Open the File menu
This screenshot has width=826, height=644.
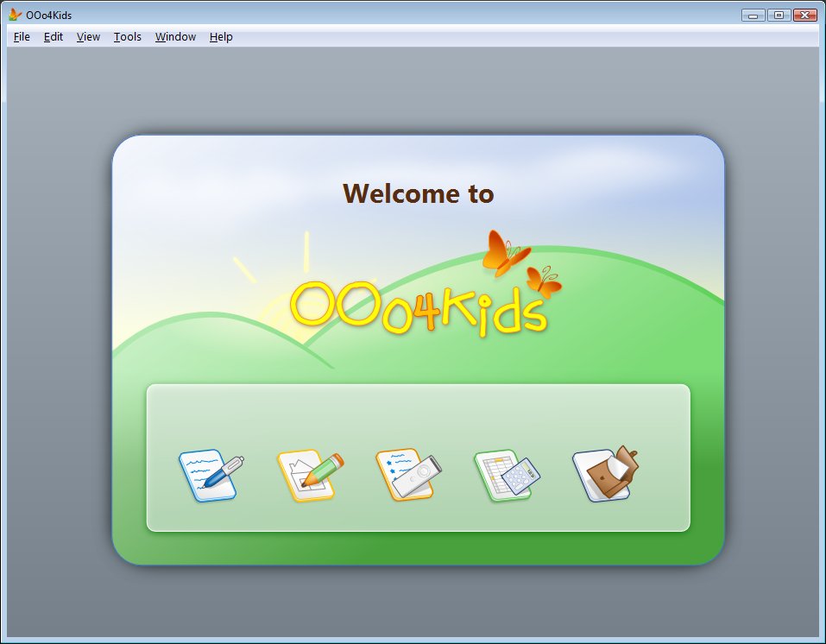(x=22, y=37)
